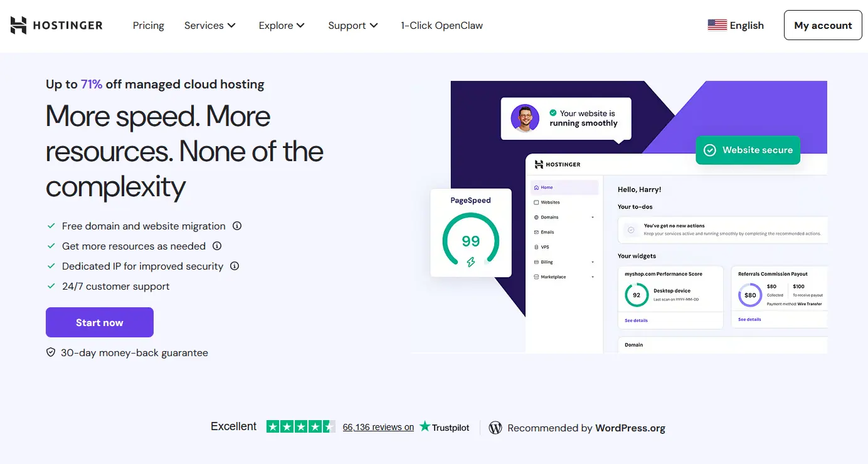Click info icon beside Free domain migration
Viewport: 868px width, 464px height.
(x=237, y=226)
